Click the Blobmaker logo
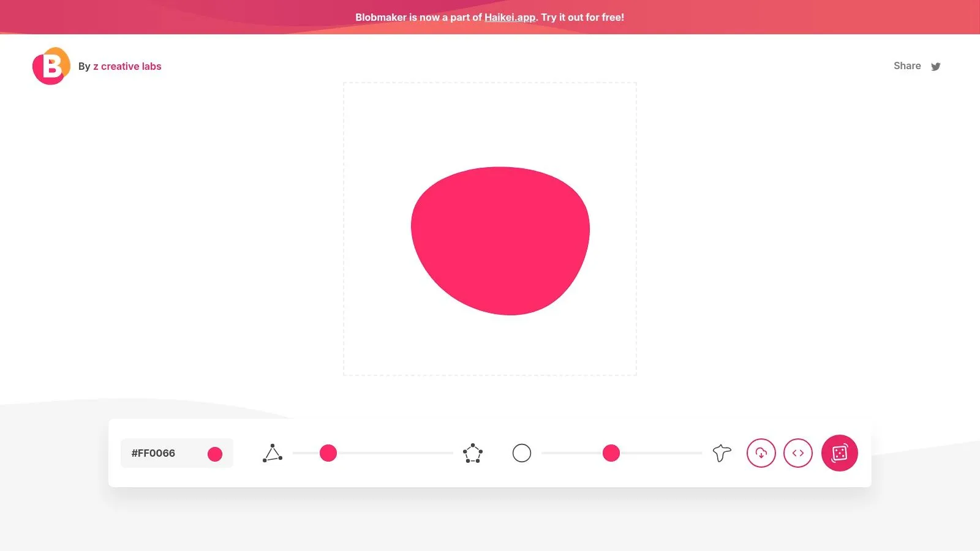This screenshot has height=551, width=980. point(51,66)
